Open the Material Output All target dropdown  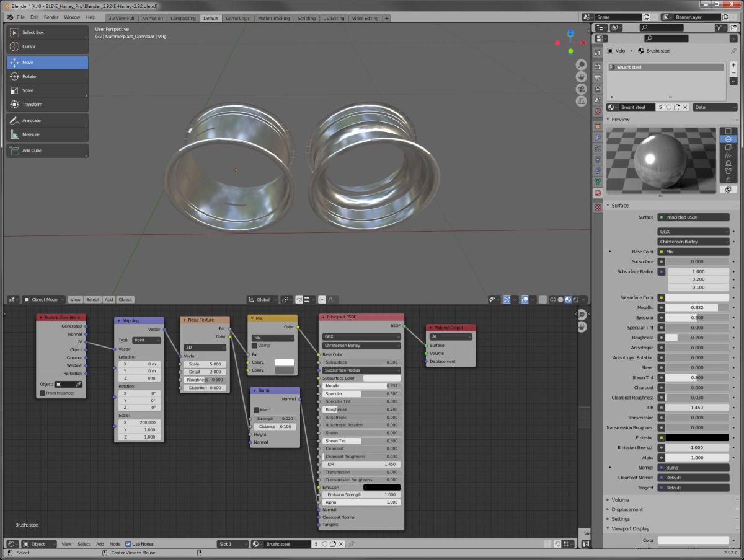(451, 337)
